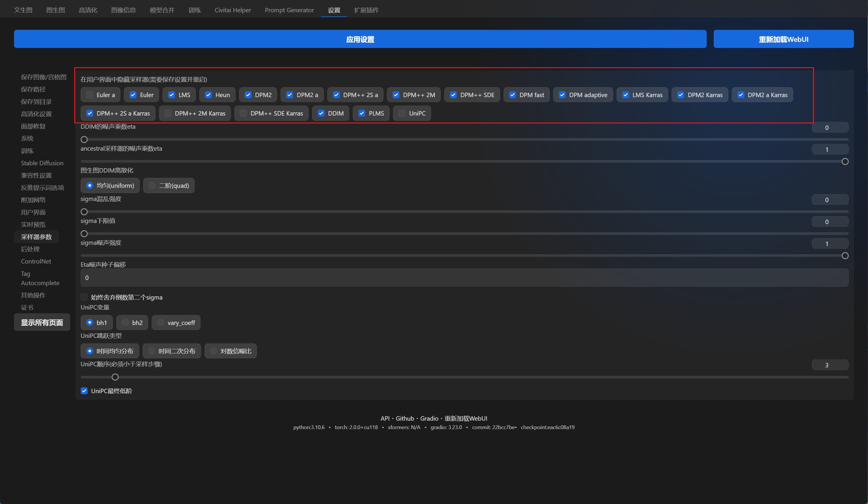Go to Stable Diffusion settings section
This screenshot has height=504, width=868.
pos(42,163)
